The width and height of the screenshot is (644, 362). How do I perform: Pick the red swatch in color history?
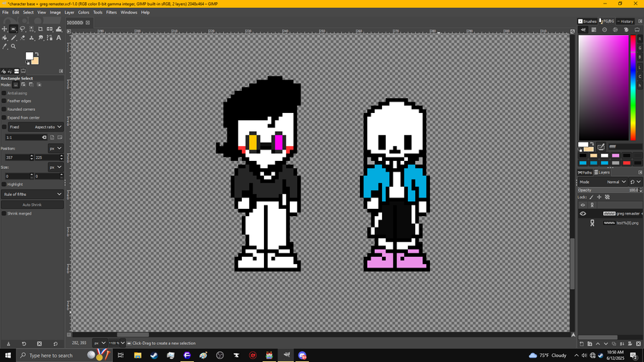(x=626, y=163)
